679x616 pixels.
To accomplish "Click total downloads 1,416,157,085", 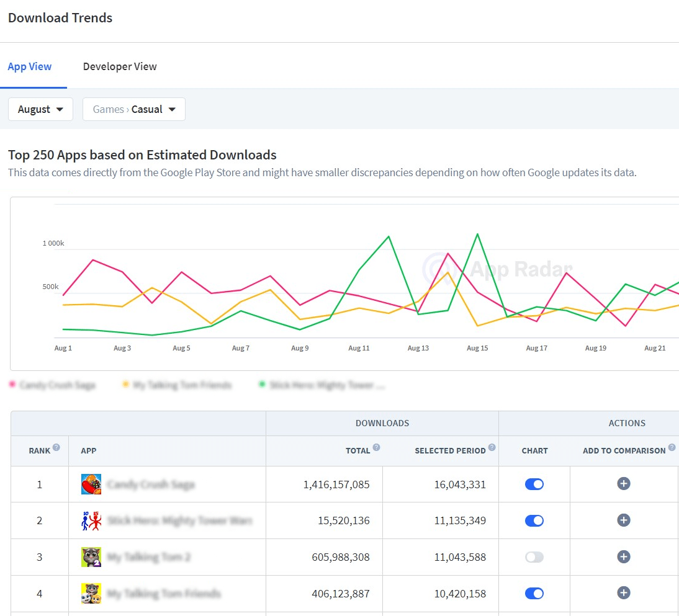I will tap(336, 484).
